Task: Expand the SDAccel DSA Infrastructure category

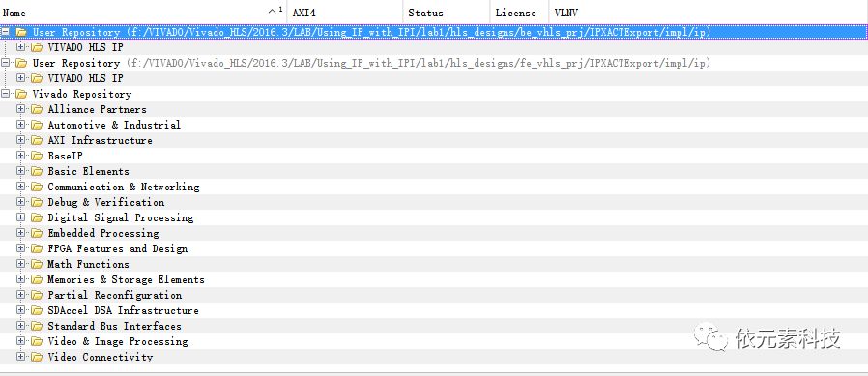Action: click(21, 310)
